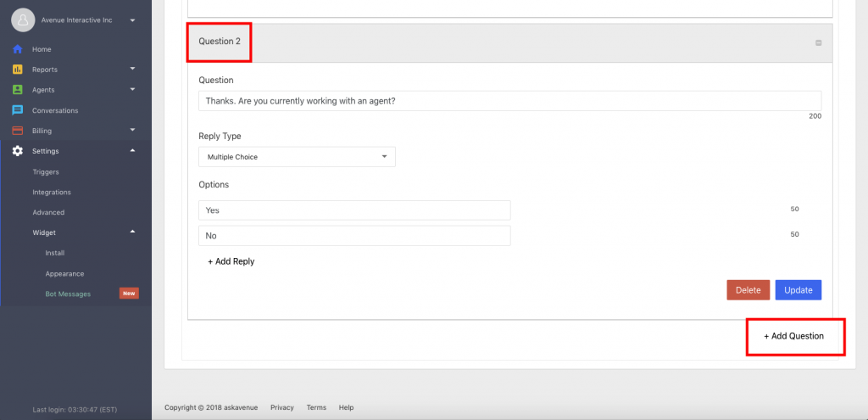
Task: Click the Copyright 2018 askavenue text
Action: (x=211, y=408)
